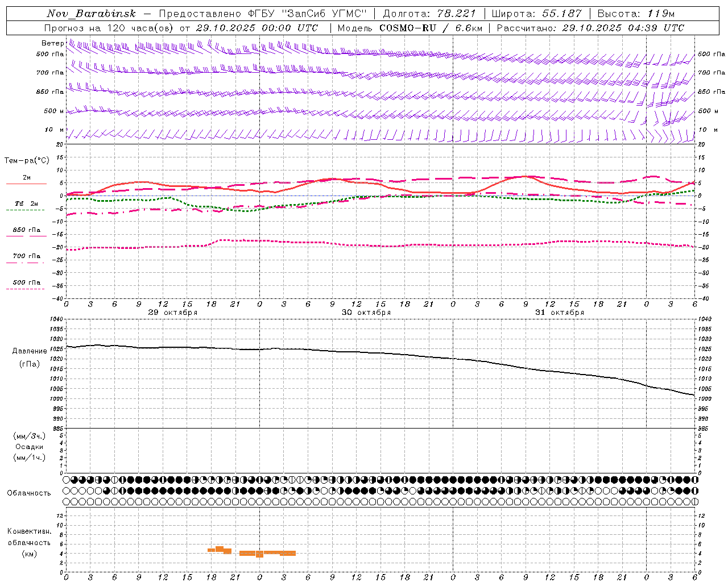Click the 850 гПа temperature legend entry

point(27,230)
